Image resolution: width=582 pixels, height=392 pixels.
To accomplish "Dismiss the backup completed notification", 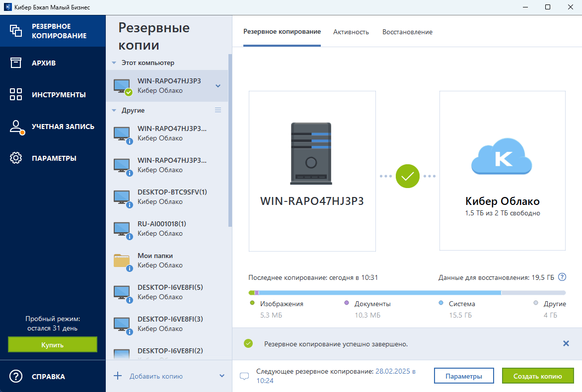I will 566,343.
